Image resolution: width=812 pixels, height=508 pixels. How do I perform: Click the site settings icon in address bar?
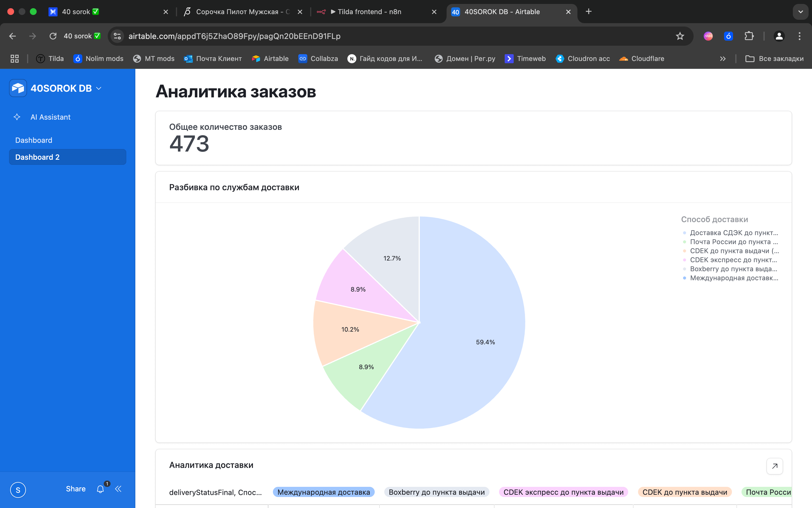(x=117, y=36)
